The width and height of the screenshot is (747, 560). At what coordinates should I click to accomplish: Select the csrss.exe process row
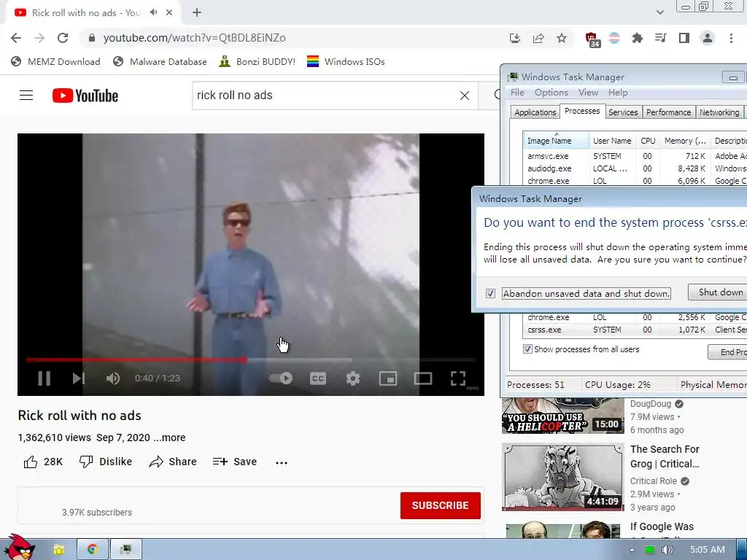click(635, 330)
